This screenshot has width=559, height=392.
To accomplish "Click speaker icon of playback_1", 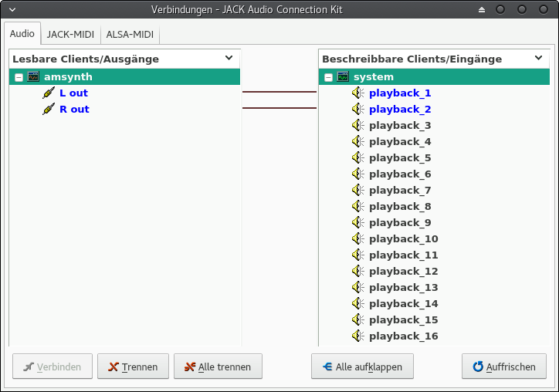I will (358, 93).
